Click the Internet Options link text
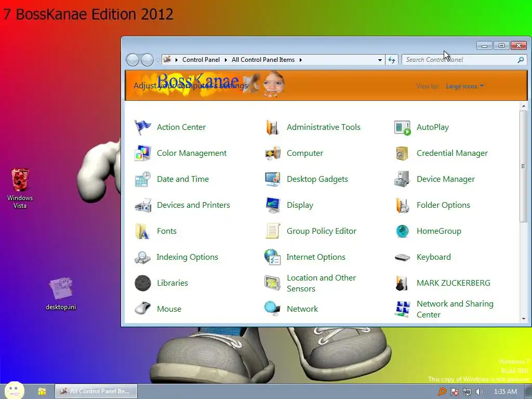This screenshot has height=399, width=532. [315, 257]
